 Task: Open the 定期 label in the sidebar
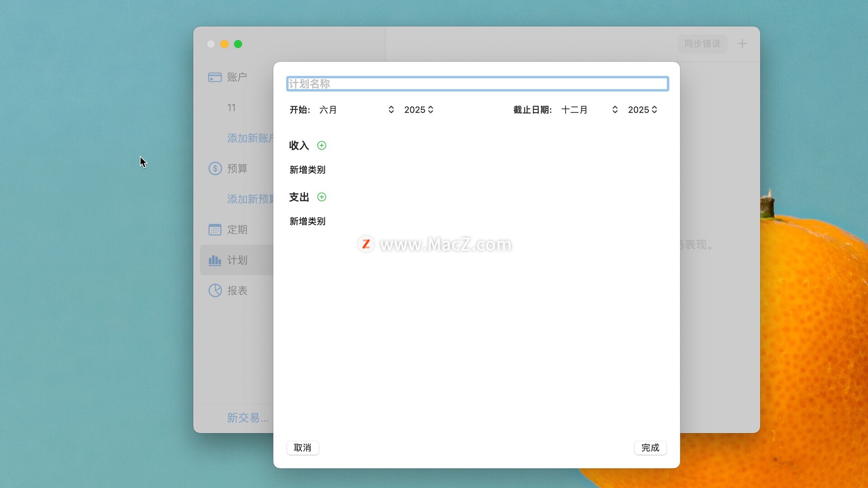(x=237, y=230)
